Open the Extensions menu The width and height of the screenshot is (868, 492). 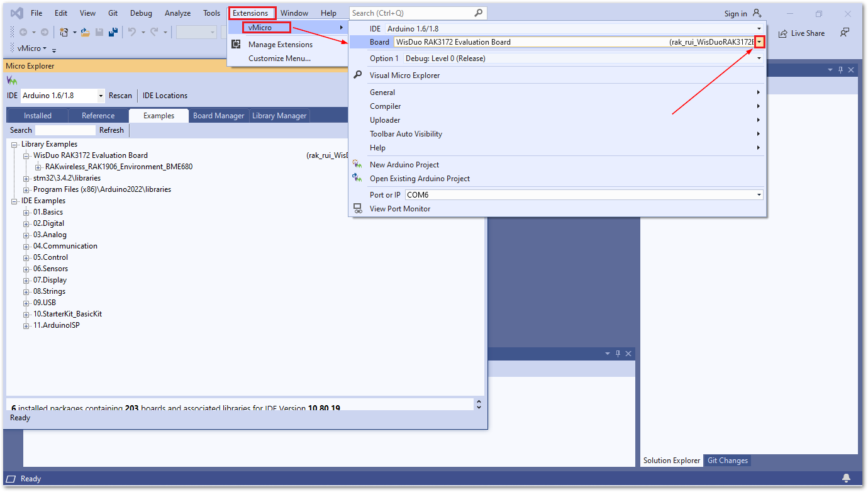tap(250, 13)
